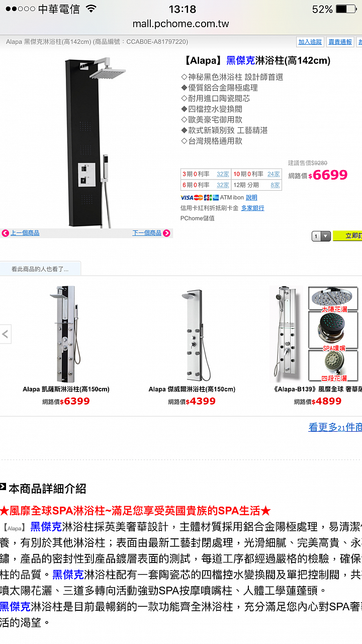Select the 看此商品的人也看了 tab
The width and height of the screenshot is (362, 644).
[40, 269]
